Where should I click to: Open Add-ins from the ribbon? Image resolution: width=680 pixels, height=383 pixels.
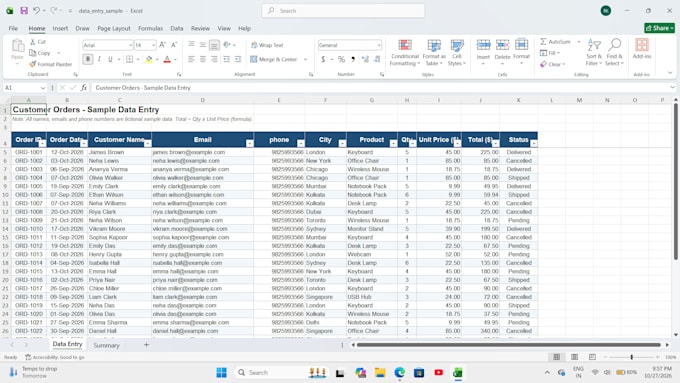642,49
